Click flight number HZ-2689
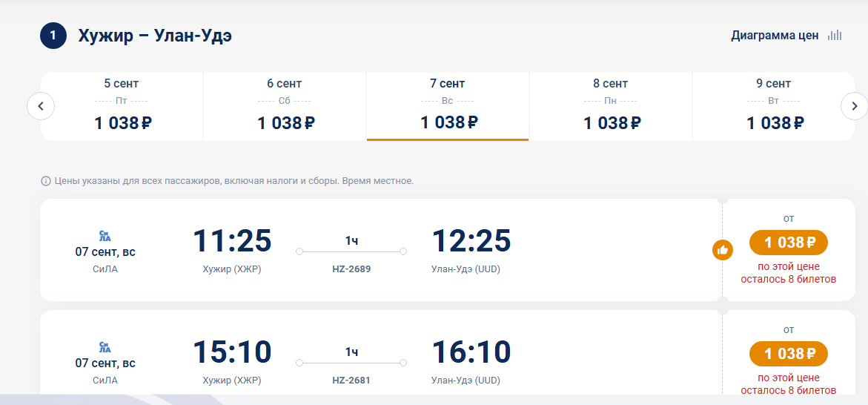The image size is (868, 405). pyautogui.click(x=351, y=269)
